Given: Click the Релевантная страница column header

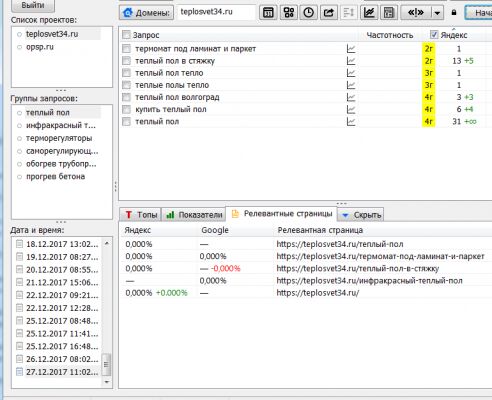Looking at the screenshot, I should click(320, 230).
